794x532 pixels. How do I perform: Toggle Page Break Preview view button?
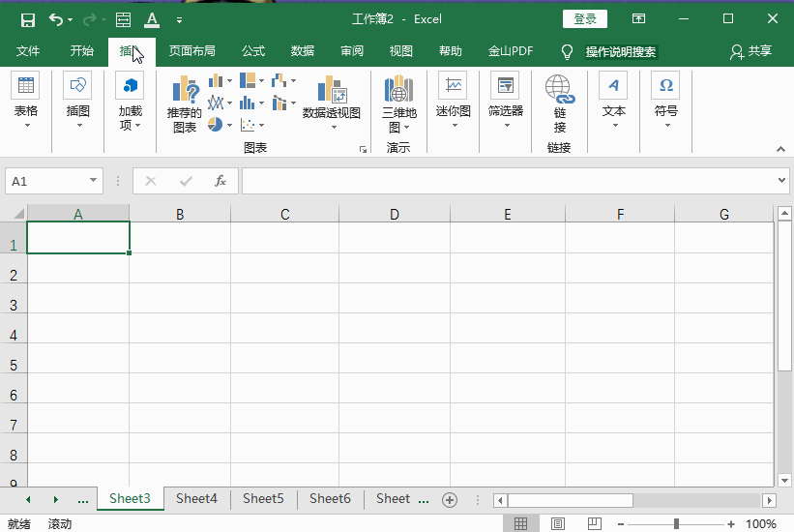[593, 523]
